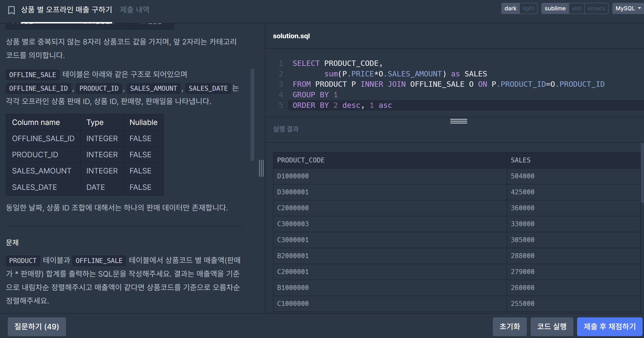
Task: Click the vertical panel divider handle
Action: click(261, 168)
